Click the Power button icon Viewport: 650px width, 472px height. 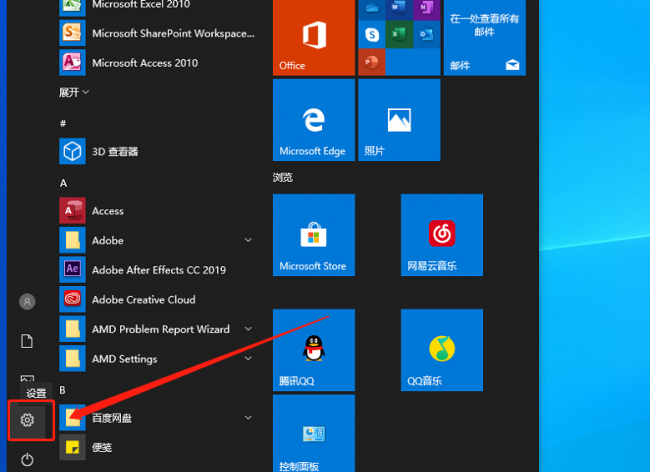click(27, 460)
